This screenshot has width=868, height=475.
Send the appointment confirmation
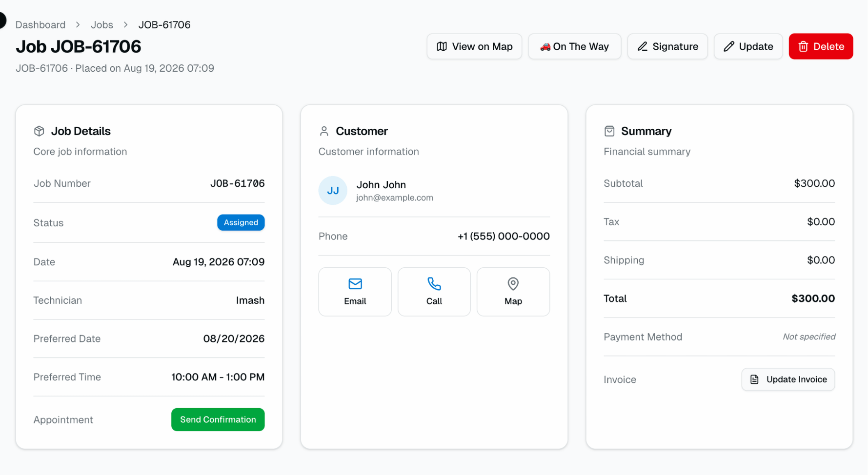click(218, 419)
